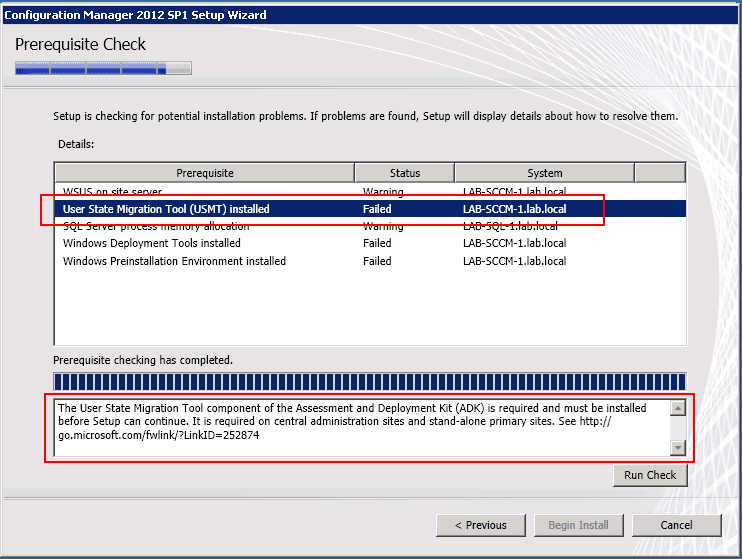Select the Windows Deployment Tools installed row

coord(370,243)
